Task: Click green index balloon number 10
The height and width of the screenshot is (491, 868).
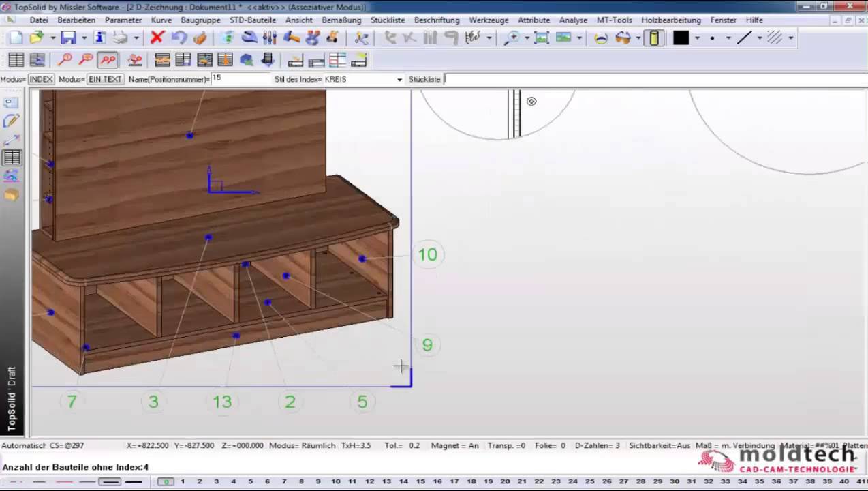Action: 428,255
